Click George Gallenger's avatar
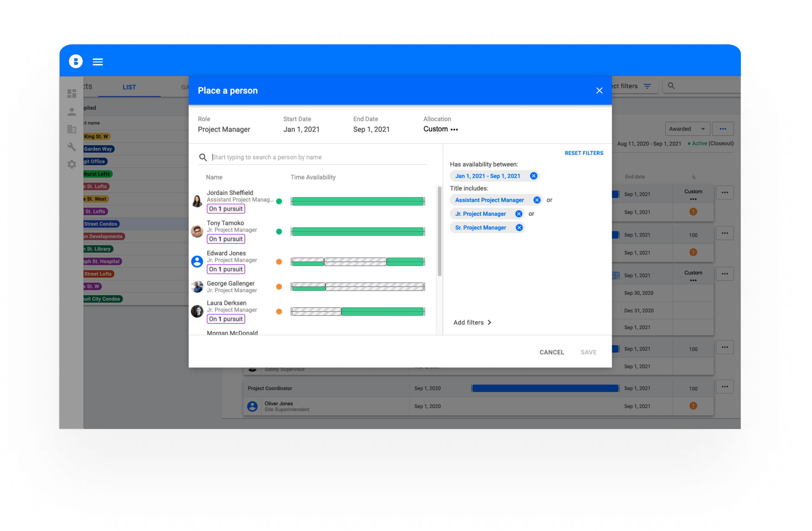 (197, 287)
